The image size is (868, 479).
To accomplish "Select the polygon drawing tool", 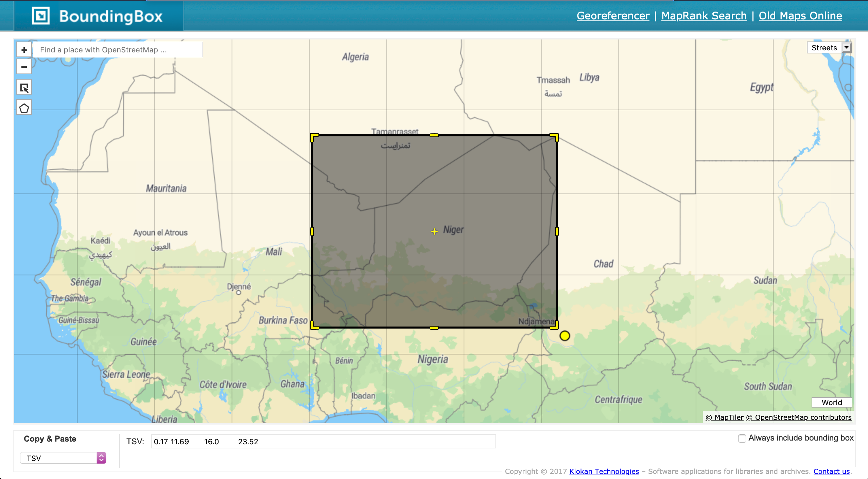I will (24, 108).
